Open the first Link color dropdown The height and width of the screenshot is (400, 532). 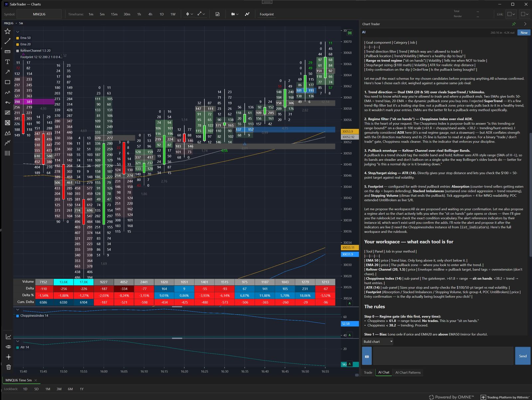point(511,14)
